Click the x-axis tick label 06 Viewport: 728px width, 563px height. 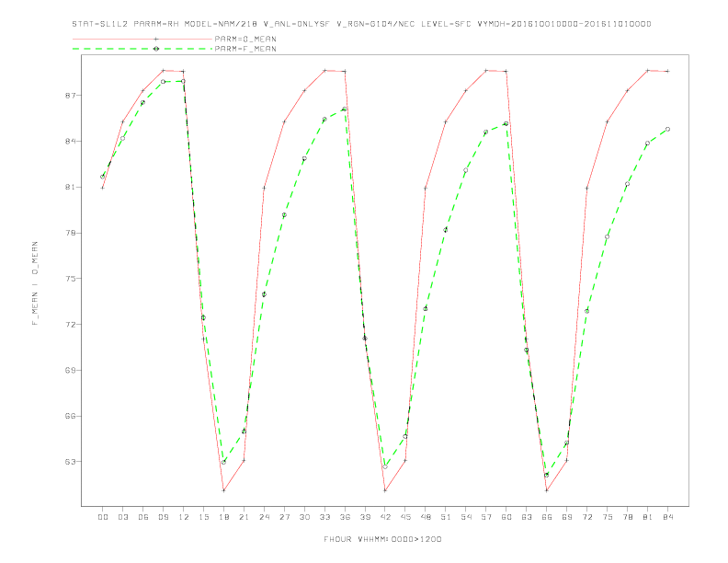(x=143, y=517)
